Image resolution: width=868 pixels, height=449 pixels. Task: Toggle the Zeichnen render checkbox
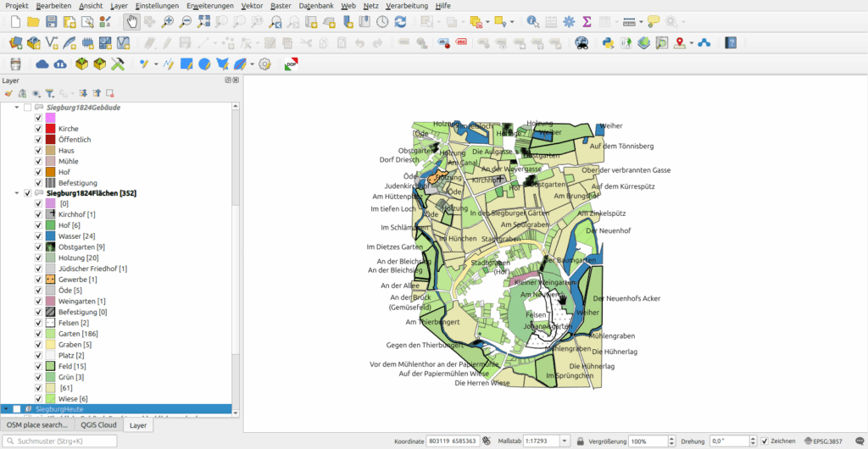pyautogui.click(x=765, y=441)
